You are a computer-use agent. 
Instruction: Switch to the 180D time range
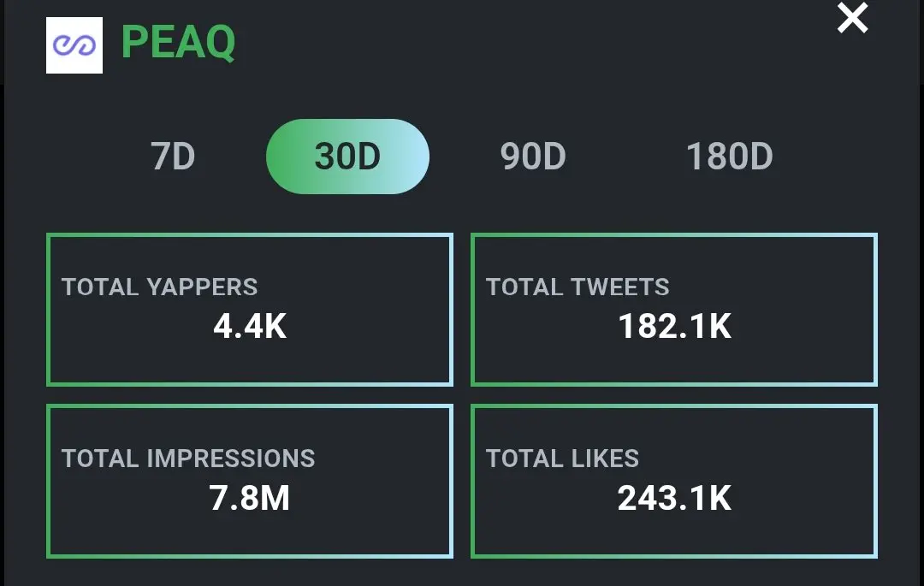(x=730, y=157)
